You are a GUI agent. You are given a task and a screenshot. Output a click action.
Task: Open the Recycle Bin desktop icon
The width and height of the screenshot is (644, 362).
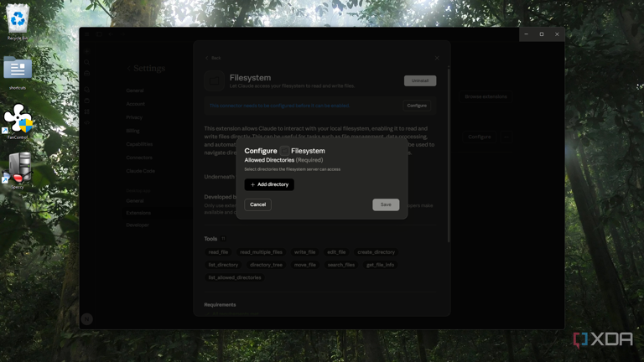[18, 22]
